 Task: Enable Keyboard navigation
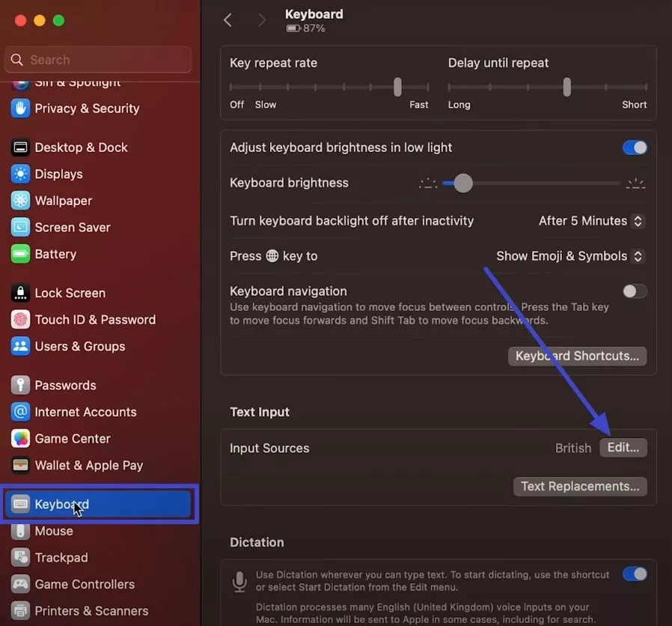point(634,291)
